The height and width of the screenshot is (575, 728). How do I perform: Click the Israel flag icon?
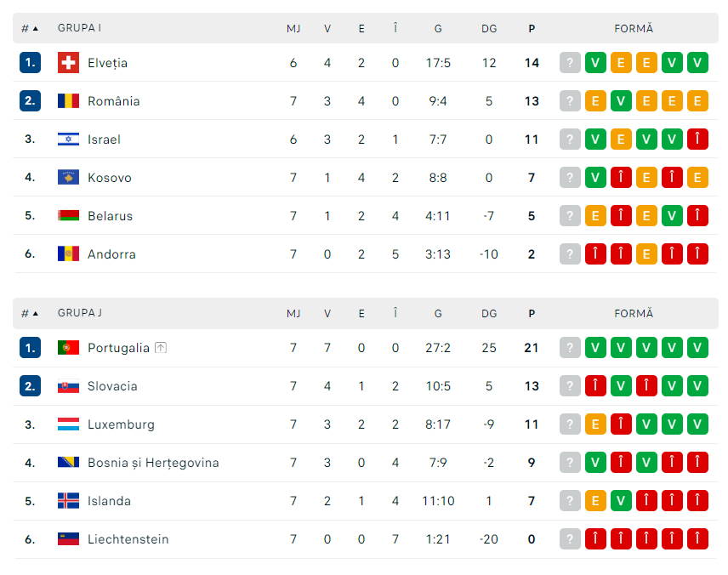[68, 139]
